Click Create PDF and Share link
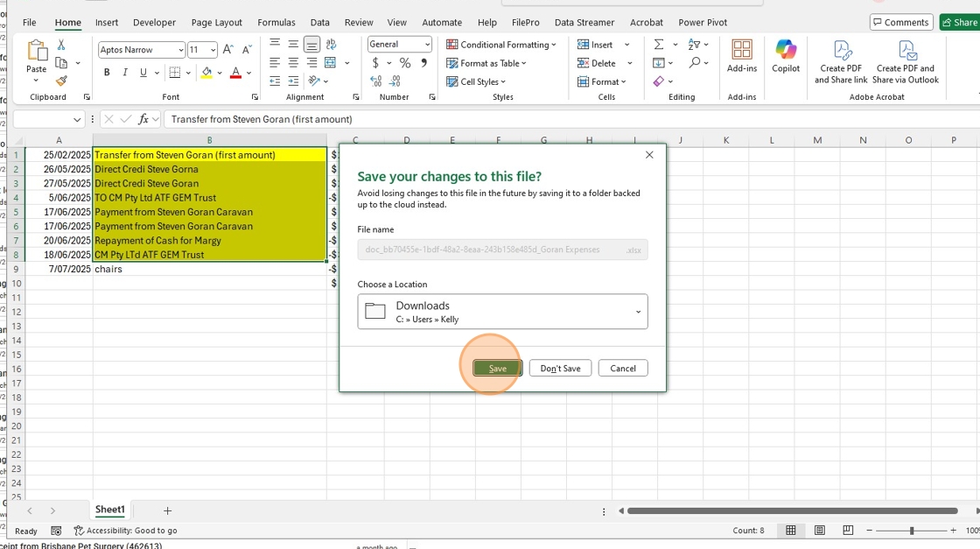The width and height of the screenshot is (980, 549). (840, 61)
